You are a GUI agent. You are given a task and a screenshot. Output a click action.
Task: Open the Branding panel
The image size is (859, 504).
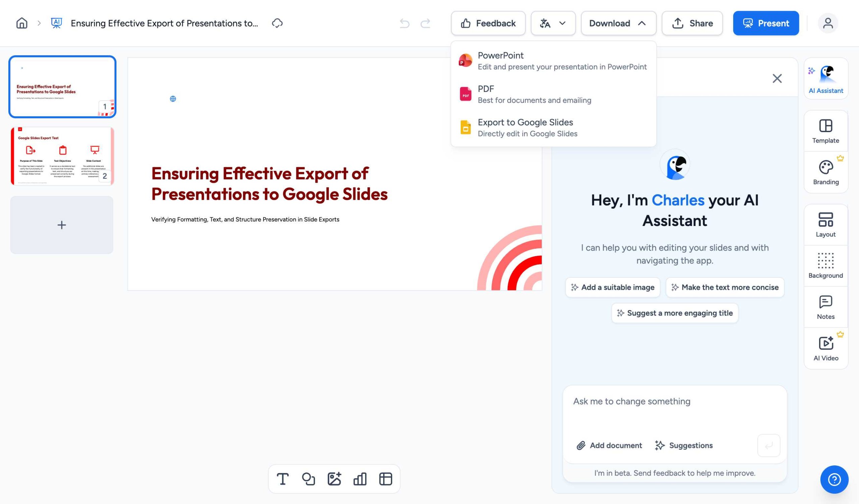[x=825, y=172]
